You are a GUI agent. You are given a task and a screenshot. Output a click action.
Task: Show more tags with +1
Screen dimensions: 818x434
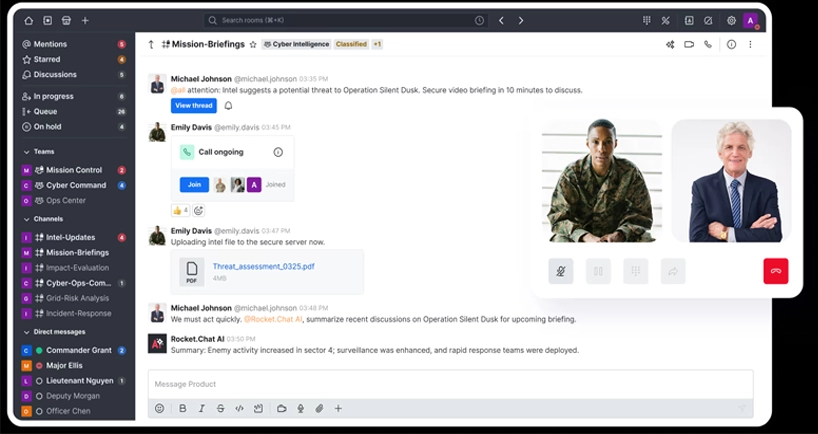(377, 44)
